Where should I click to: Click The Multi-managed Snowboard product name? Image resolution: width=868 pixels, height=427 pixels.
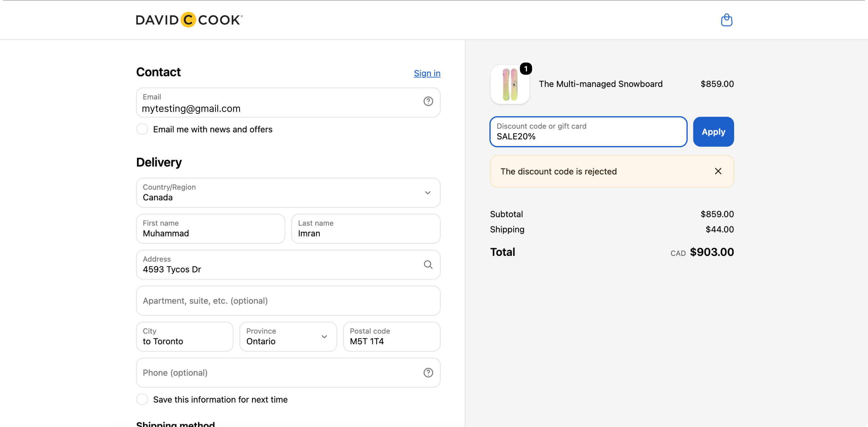pos(600,84)
